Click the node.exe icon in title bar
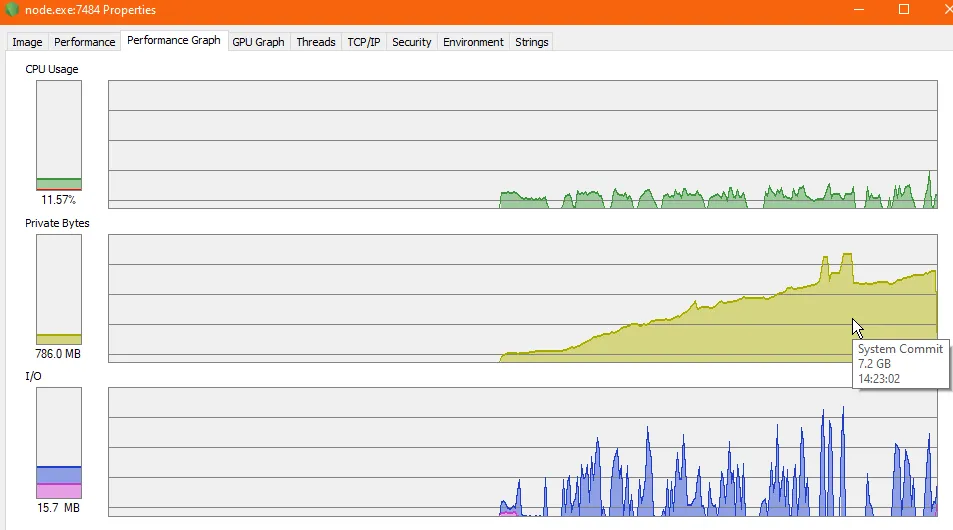This screenshot has height=530, width=953. tap(12, 10)
